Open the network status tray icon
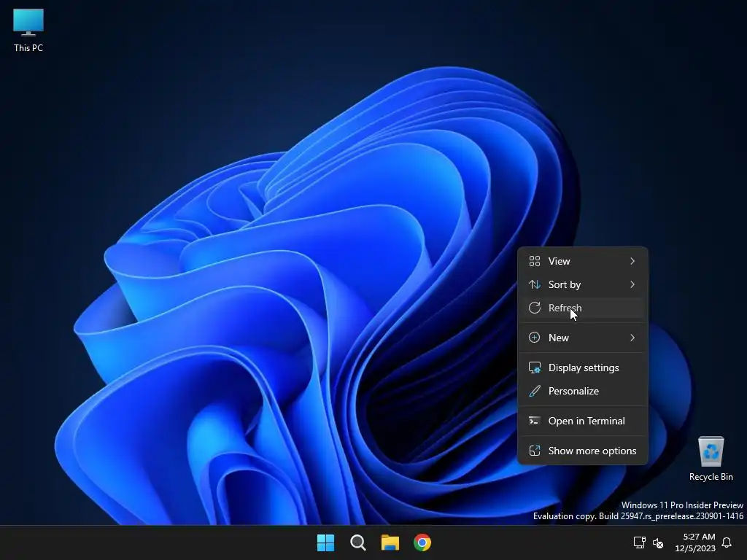 tap(639, 542)
